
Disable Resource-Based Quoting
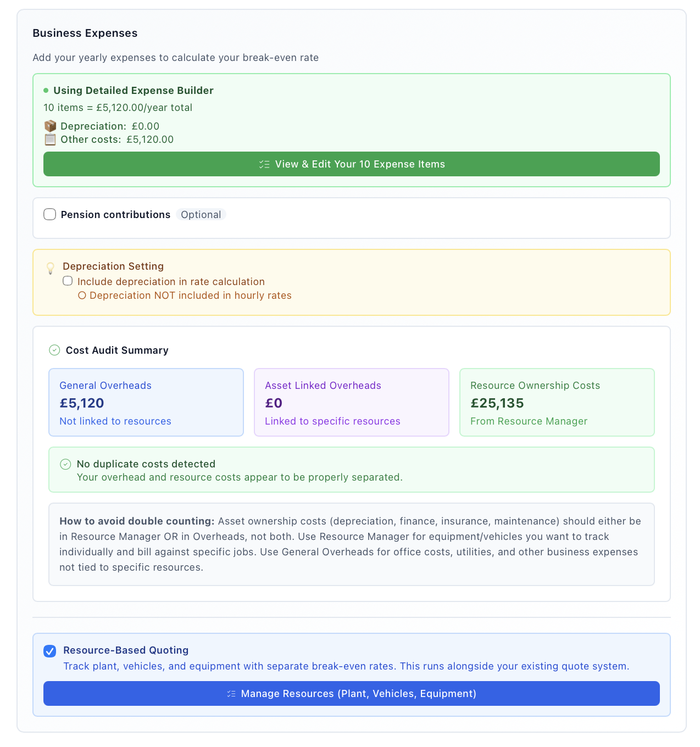click(x=49, y=651)
